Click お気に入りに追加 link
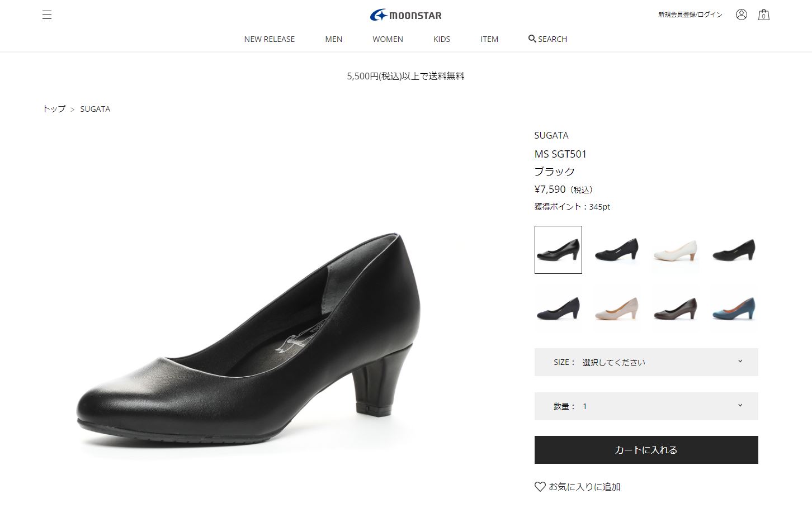The width and height of the screenshot is (812, 508). coord(584,487)
